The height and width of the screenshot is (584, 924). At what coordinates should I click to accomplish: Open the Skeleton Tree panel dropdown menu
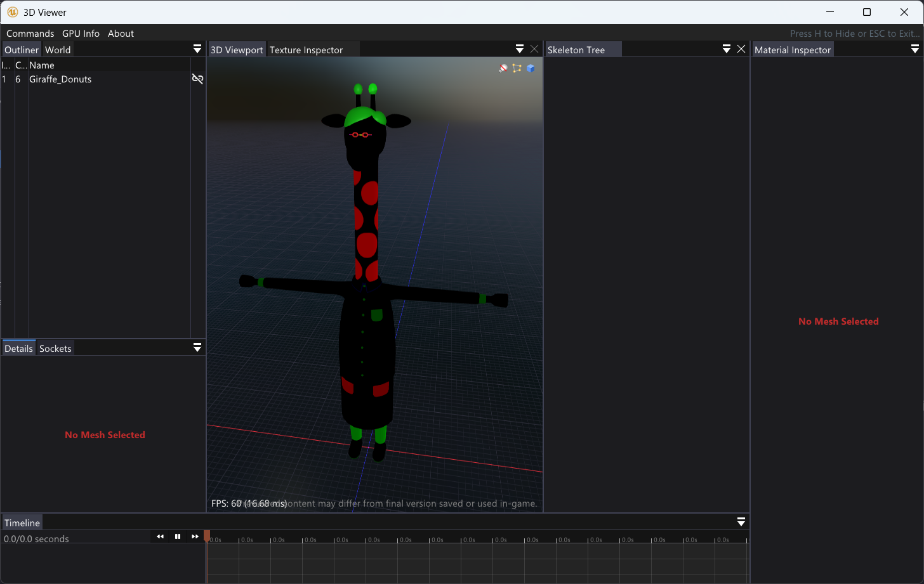727,49
